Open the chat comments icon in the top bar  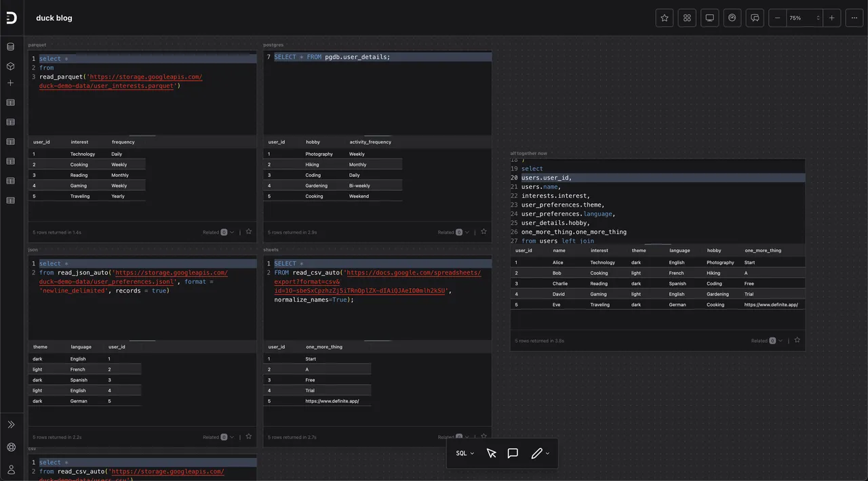tap(755, 18)
